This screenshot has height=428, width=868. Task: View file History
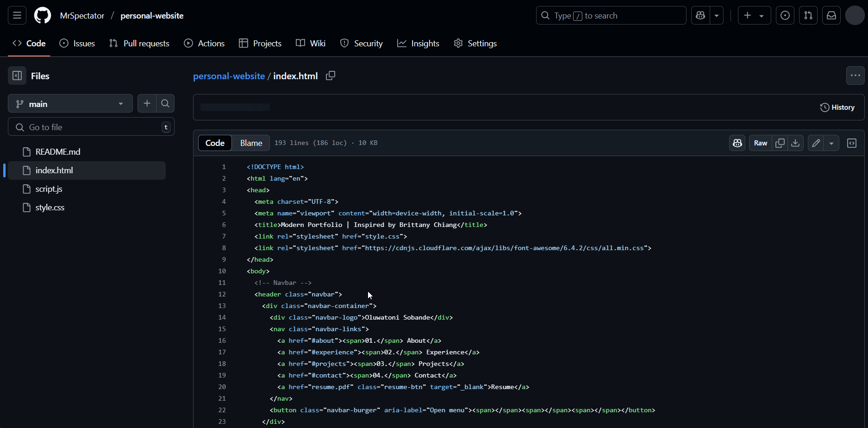coord(837,107)
